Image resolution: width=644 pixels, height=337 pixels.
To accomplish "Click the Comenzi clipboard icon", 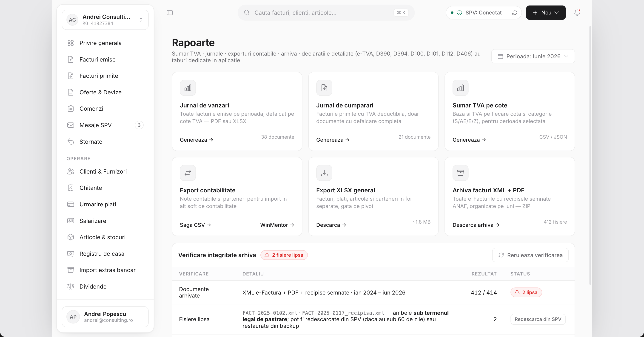I will [x=71, y=109].
